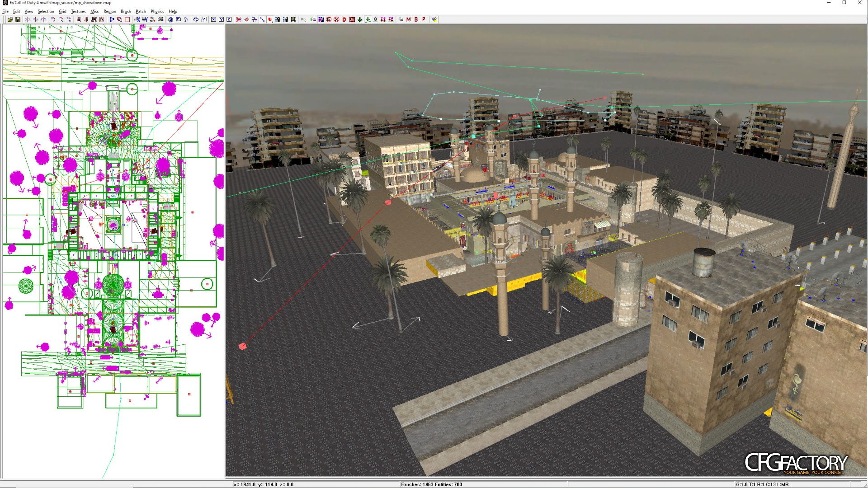The width and height of the screenshot is (868, 488).
Task: Click the red M toolbar icon
Action: pos(408,19)
